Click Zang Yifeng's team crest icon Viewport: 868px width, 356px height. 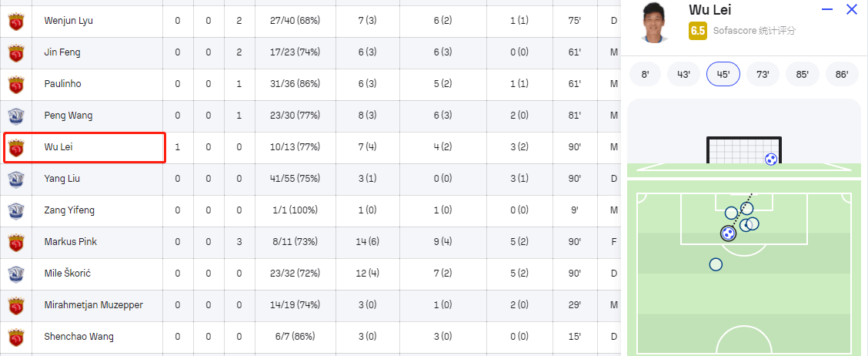click(x=16, y=210)
